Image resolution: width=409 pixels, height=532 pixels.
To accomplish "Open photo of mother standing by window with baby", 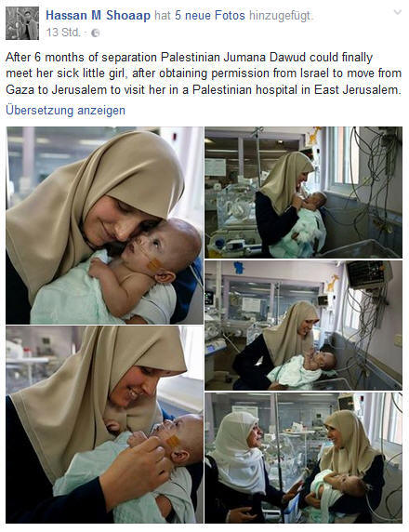I will point(304,193).
